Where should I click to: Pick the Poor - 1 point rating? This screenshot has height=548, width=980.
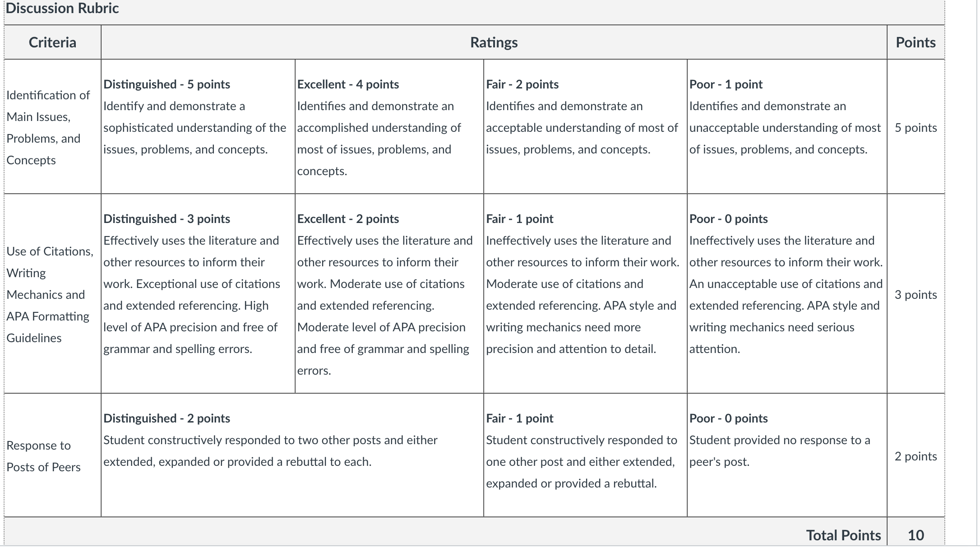click(x=787, y=126)
